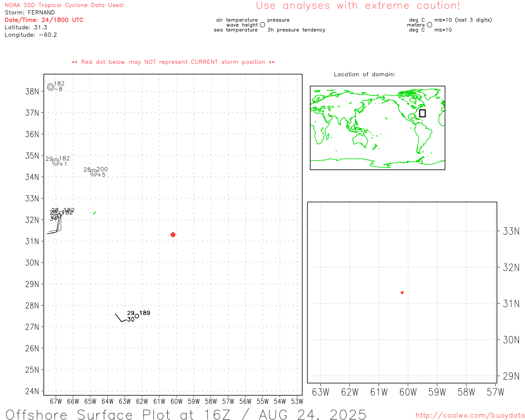Screen dimensions: 525x420
Task: Click the 200 pressure reading near 34N
Action: click(102, 169)
